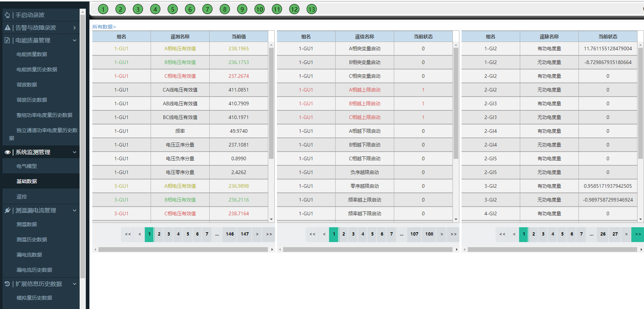Click the hand icon beside 手启动录波

pyautogui.click(x=7, y=15)
